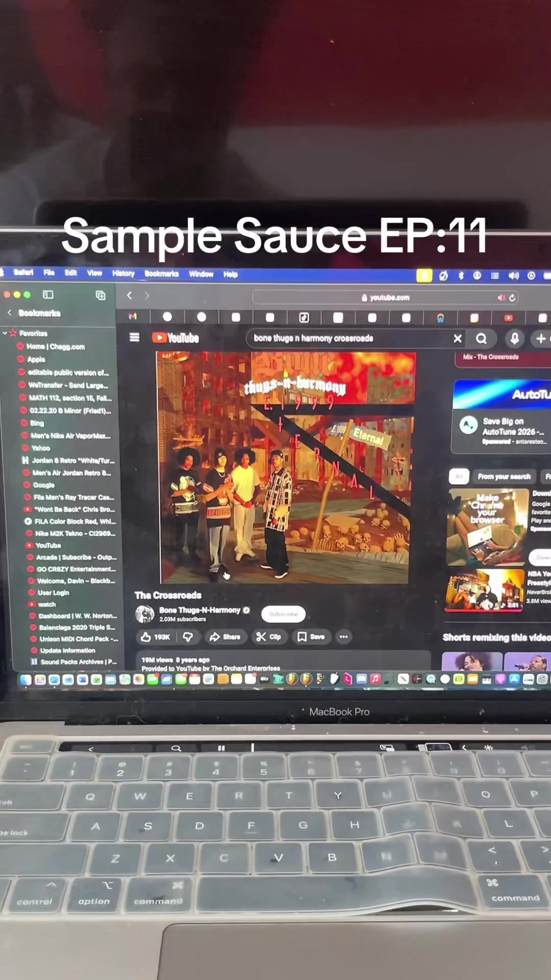Mute tab audio speaker icon in address bar
Viewport: 551px width, 980px height.
(x=501, y=298)
